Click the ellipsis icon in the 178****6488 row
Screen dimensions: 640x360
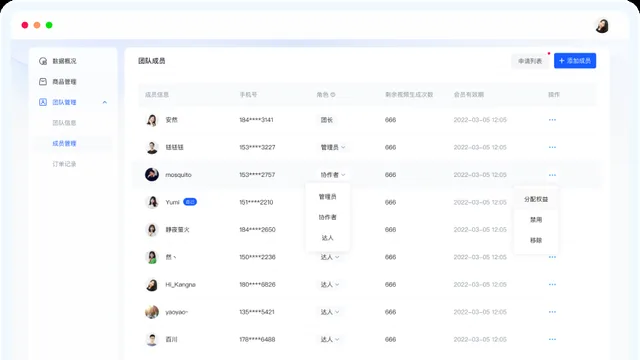coord(552,339)
